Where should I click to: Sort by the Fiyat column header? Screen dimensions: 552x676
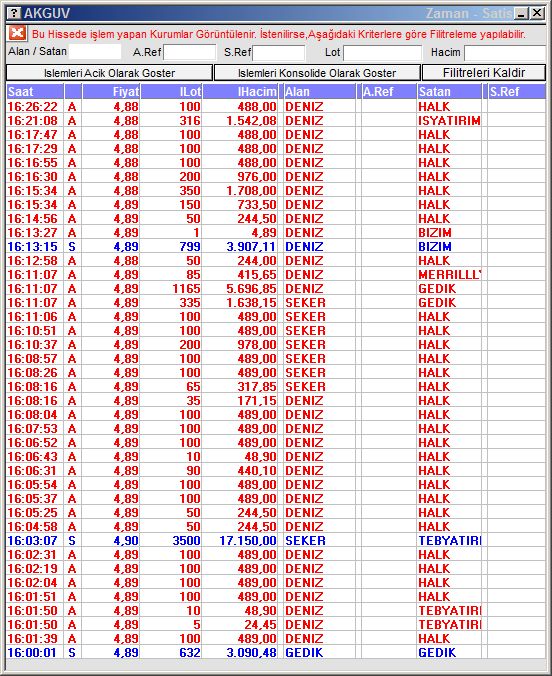pos(111,92)
